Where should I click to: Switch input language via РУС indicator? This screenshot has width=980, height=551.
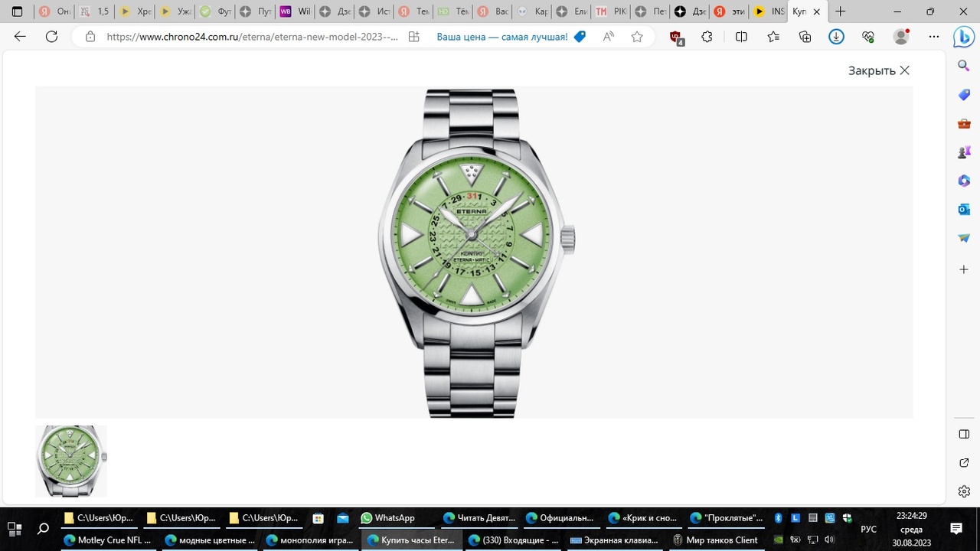868,529
